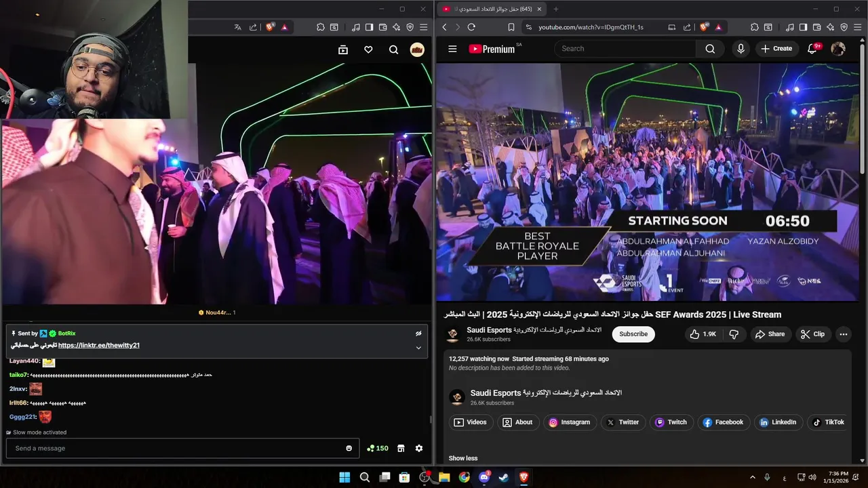The image size is (868, 488).
Task: Open the Kick search magnifier
Action: click(393, 49)
